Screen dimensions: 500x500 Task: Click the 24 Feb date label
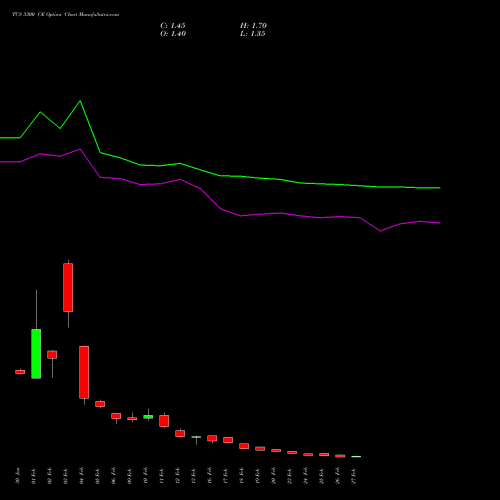pos(306,476)
